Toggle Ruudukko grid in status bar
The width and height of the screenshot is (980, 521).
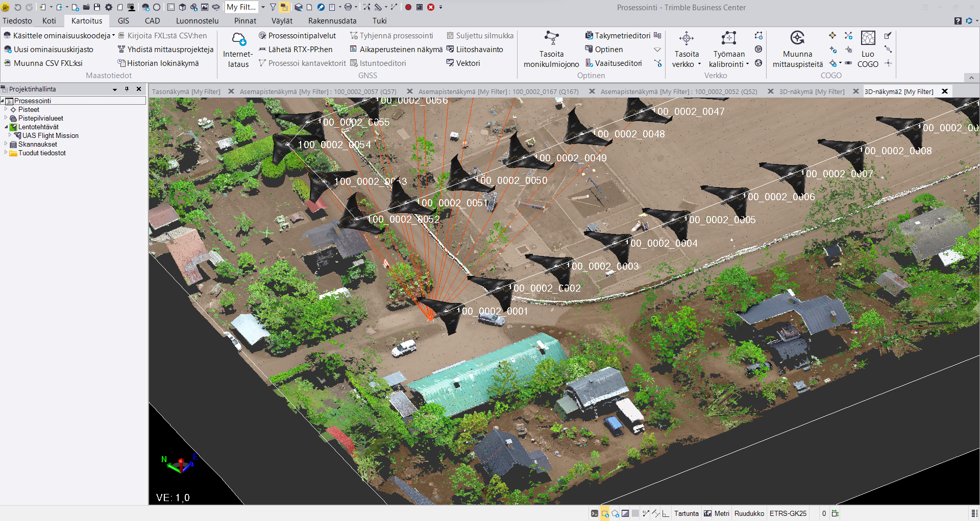pos(749,513)
